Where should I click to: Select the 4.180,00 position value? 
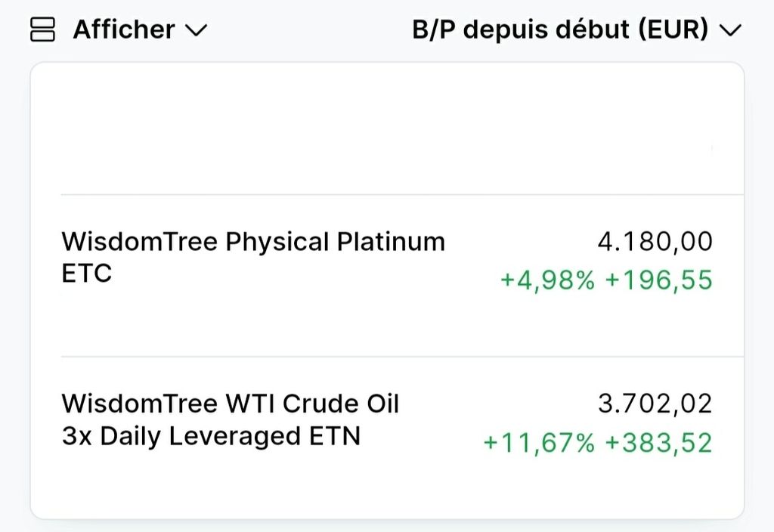(655, 242)
